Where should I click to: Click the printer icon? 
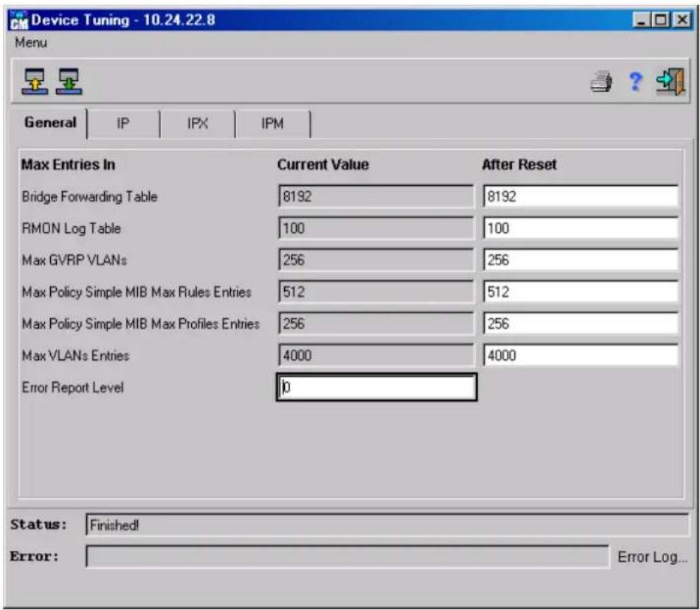[601, 82]
